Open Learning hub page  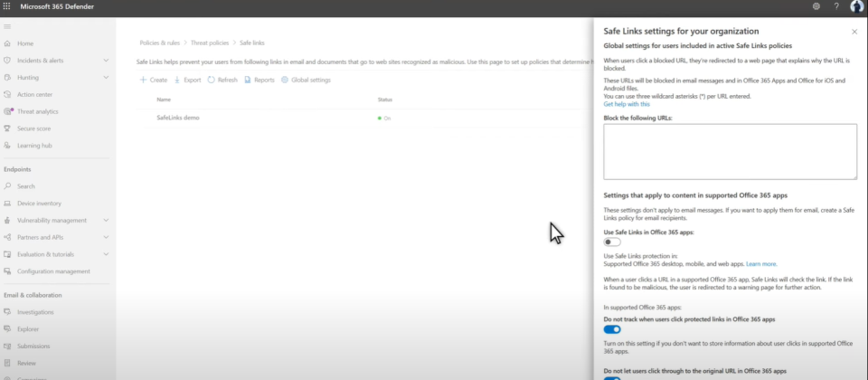coord(34,146)
